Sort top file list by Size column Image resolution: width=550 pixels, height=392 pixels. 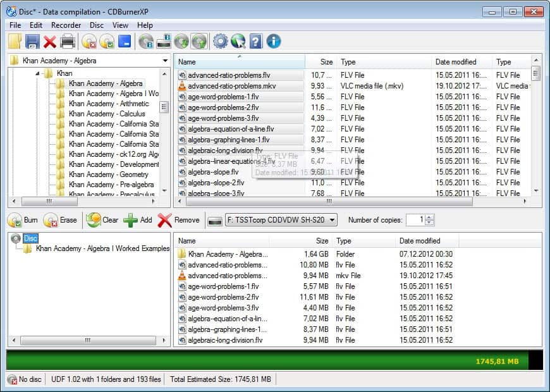[321, 62]
